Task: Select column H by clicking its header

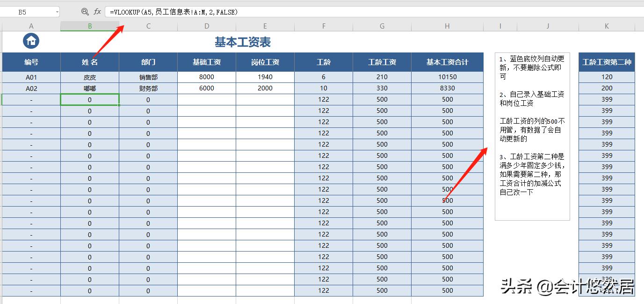Action: coord(447,26)
